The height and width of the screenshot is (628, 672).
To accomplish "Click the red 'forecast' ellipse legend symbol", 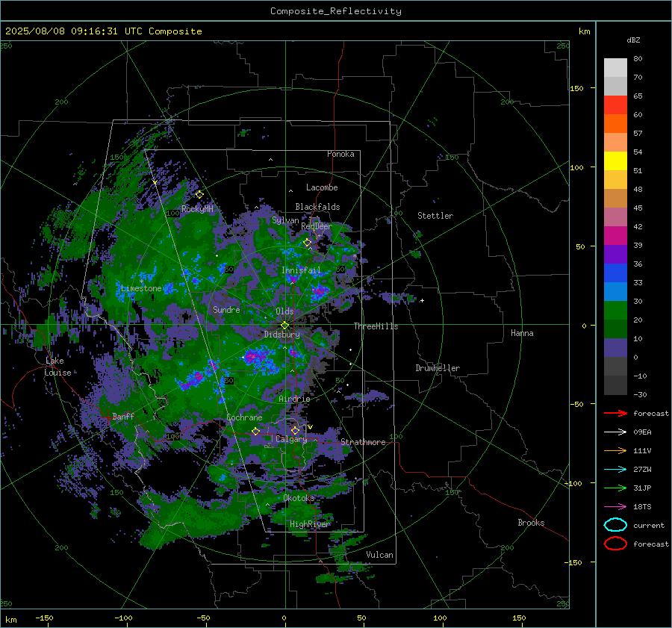I will pos(615,544).
